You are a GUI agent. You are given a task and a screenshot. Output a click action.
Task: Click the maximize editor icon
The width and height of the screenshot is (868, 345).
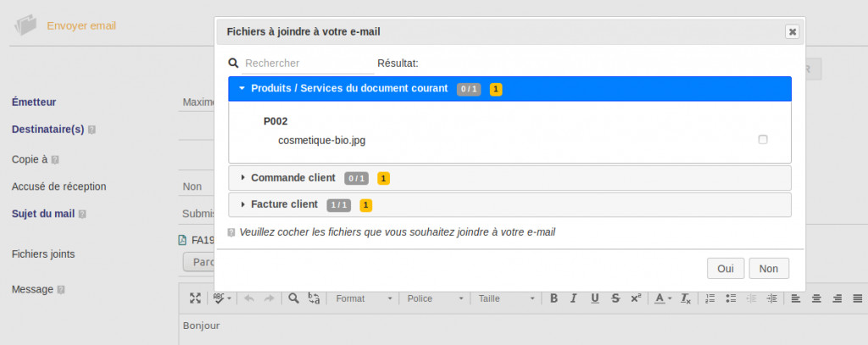tap(195, 298)
